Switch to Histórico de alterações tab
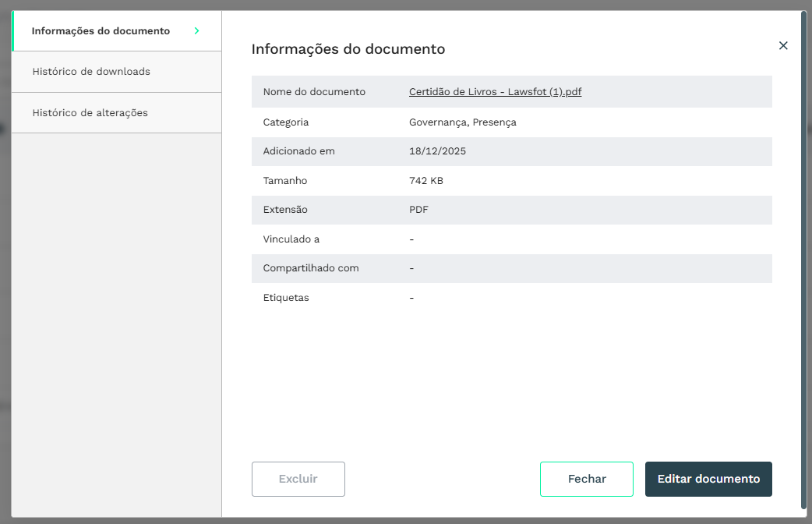Viewport: 812px width, 524px height. tap(90, 113)
